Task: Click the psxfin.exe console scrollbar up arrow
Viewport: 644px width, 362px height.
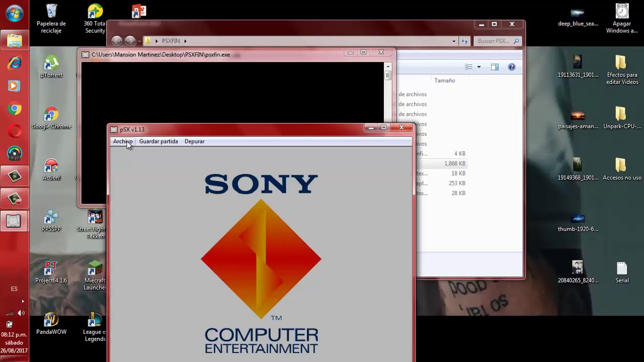Action: pyautogui.click(x=388, y=66)
